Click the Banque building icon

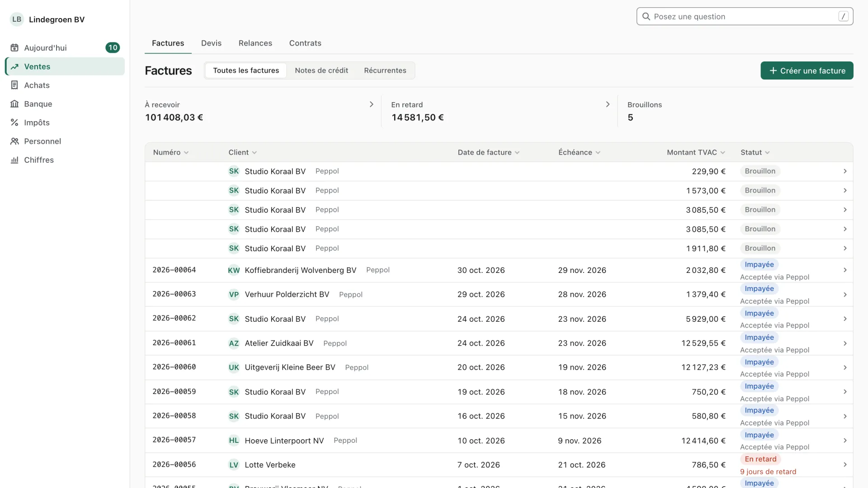(x=14, y=104)
